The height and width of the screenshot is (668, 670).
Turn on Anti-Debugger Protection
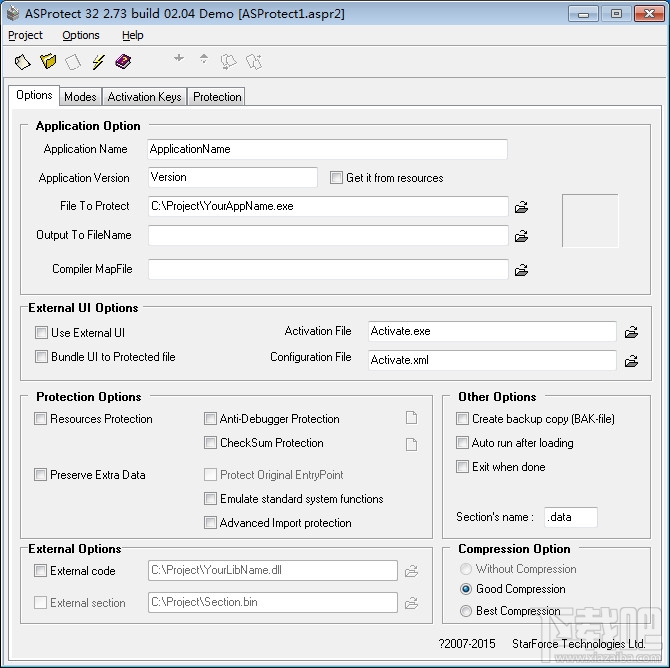(210, 419)
